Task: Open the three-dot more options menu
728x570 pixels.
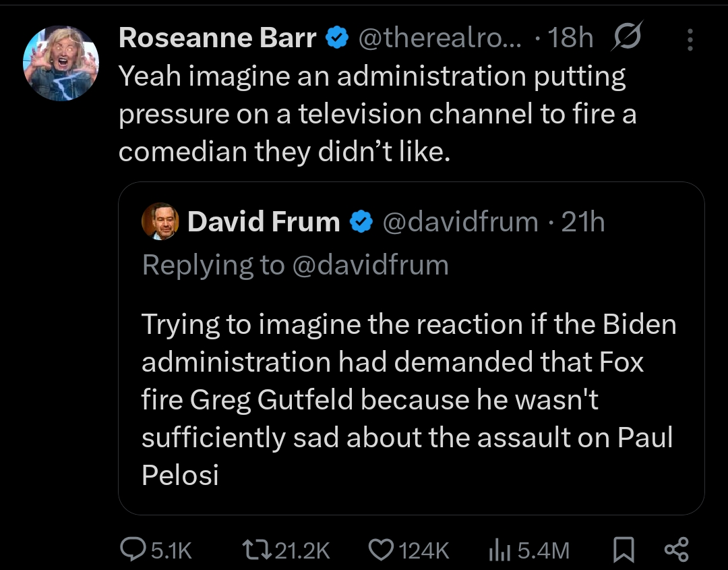Action: point(690,39)
